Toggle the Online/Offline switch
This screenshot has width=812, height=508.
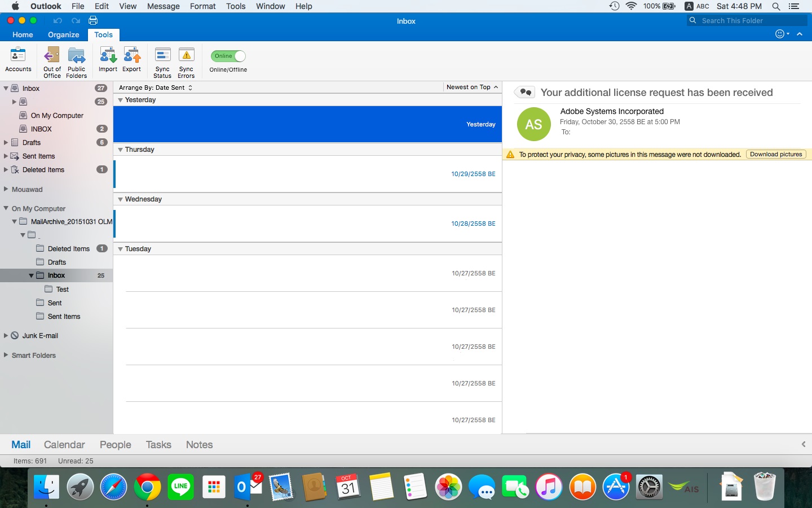coord(228,56)
